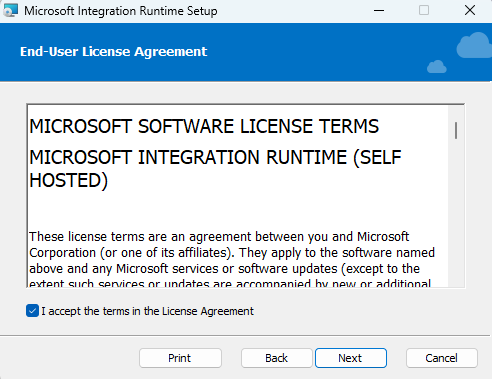Click the 'MICROSOFT SOFTWARE LICENSE TERMS' heading

click(204, 126)
